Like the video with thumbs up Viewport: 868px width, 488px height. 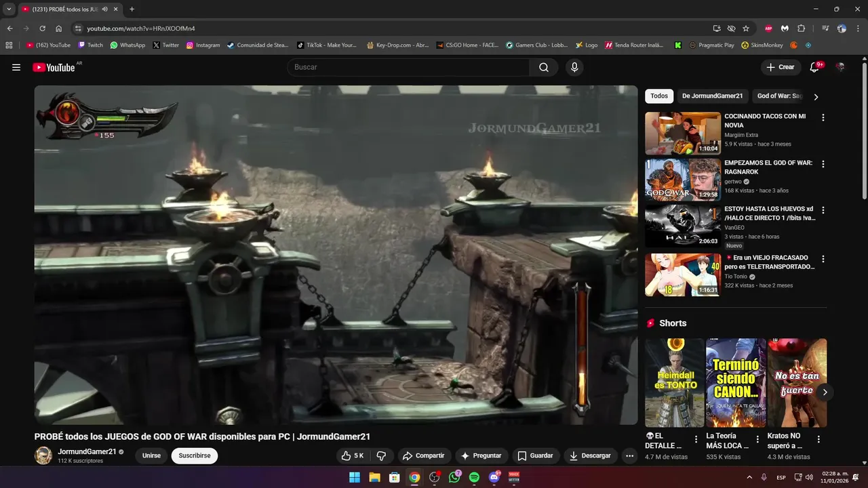(353, 455)
